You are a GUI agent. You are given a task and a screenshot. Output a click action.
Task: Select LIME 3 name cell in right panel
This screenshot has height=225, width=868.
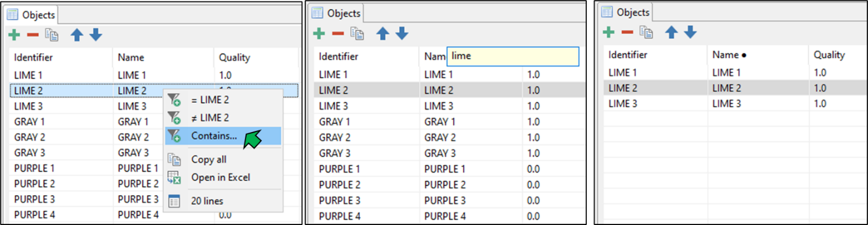point(758,103)
